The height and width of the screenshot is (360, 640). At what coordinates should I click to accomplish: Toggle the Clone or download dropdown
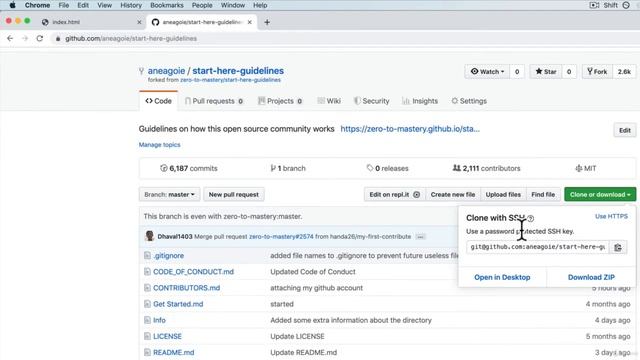tap(600, 195)
